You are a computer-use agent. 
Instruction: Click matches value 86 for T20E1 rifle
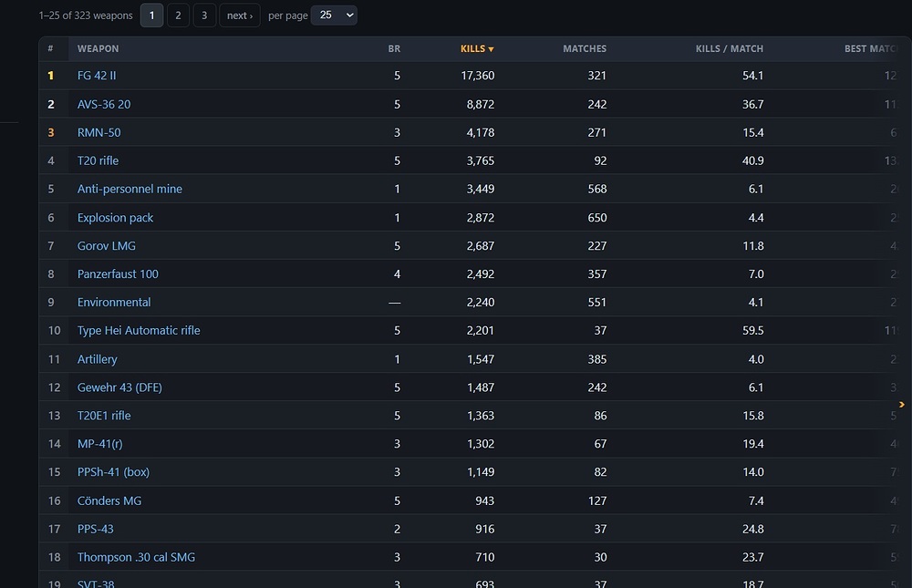pos(600,416)
